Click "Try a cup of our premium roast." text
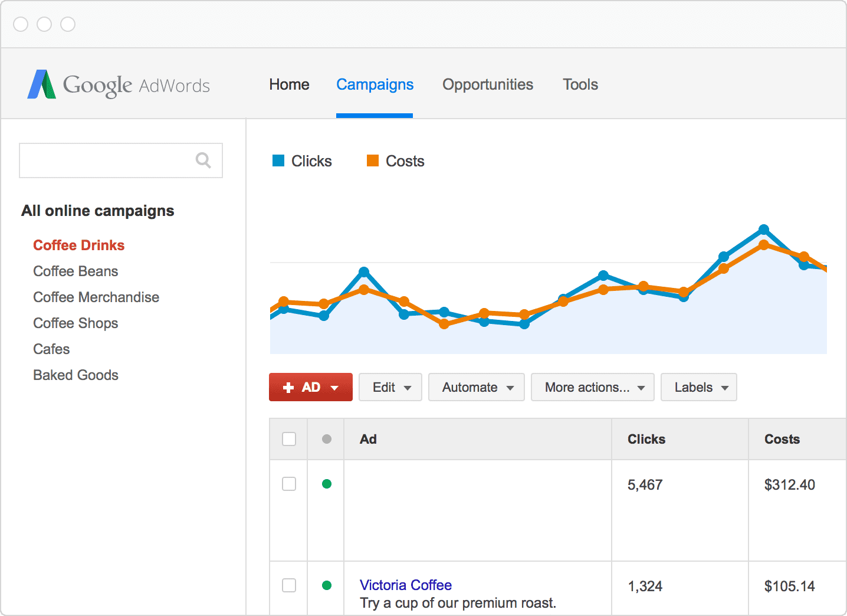This screenshot has height=616, width=847. [458, 603]
